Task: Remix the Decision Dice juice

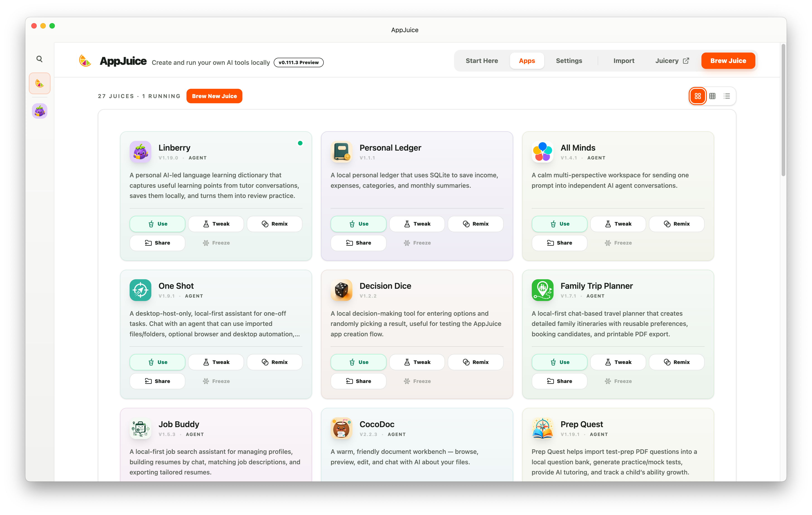Action: click(476, 362)
